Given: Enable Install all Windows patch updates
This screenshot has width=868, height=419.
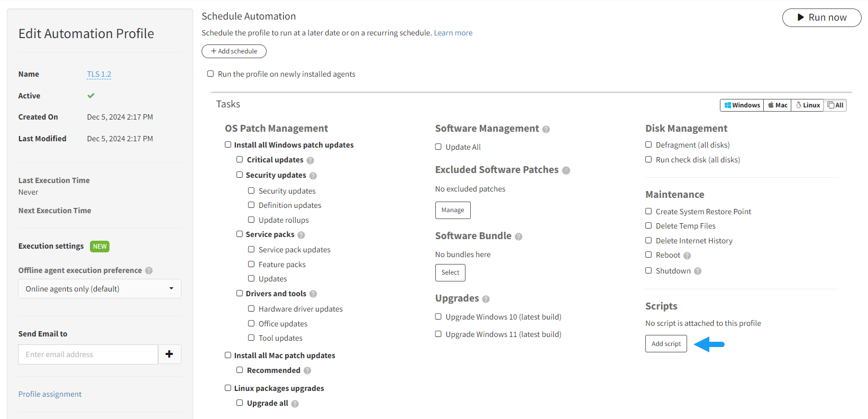Looking at the screenshot, I should [228, 144].
